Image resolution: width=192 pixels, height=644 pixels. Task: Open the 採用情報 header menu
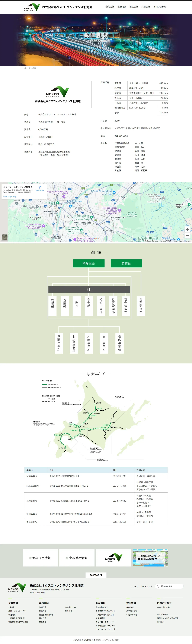[145, 7]
